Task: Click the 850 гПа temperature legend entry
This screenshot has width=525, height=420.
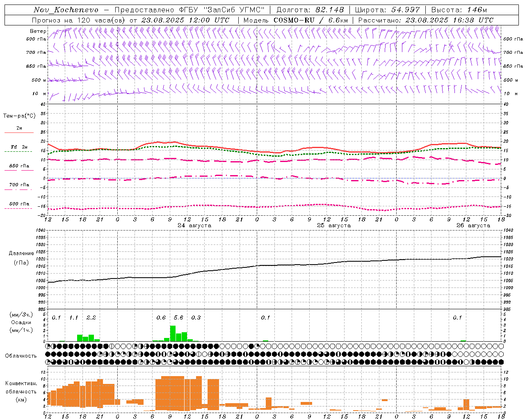Action: coord(19,166)
